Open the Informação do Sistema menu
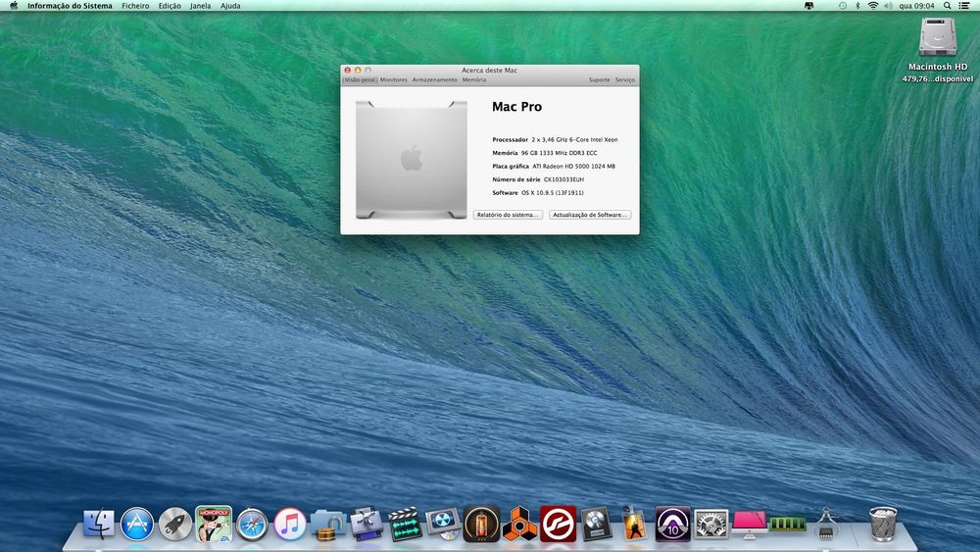The image size is (980, 552). pyautogui.click(x=70, y=6)
